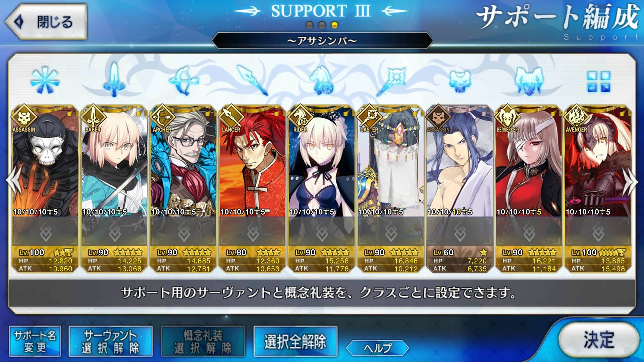Open the ヘルプ help button
The image size is (644, 362).
click(377, 348)
